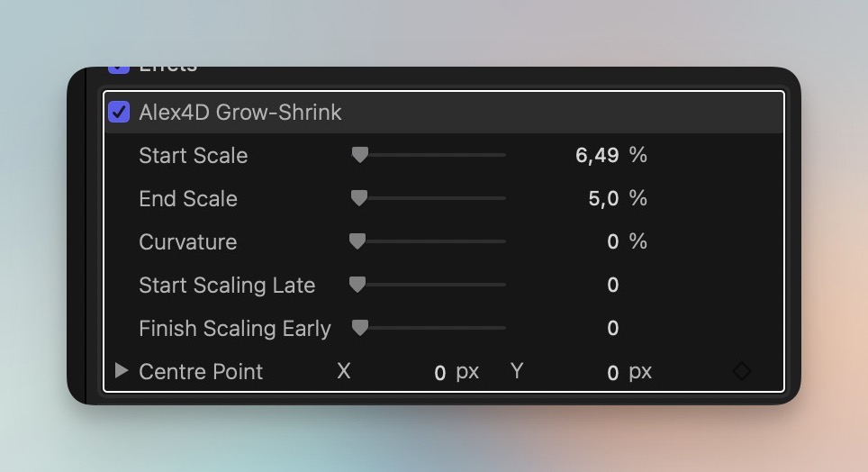Expand the Centre Point disclosure triangle

[122, 370]
